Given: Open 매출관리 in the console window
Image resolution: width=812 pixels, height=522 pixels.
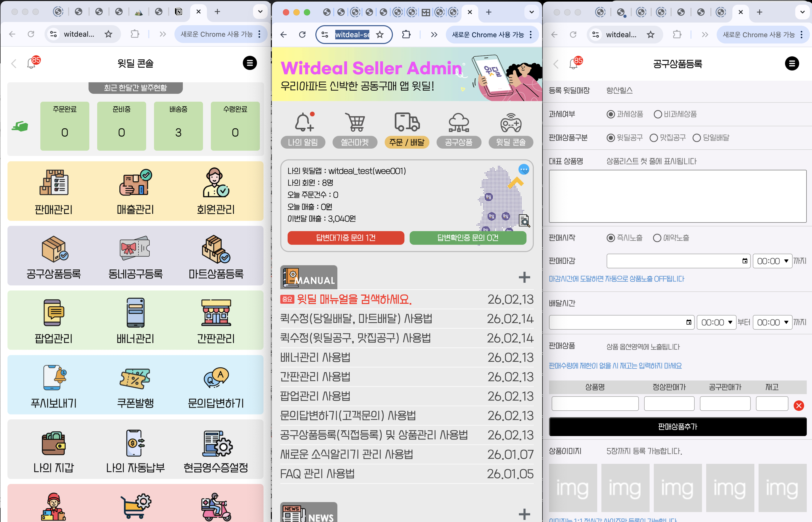Looking at the screenshot, I should [135, 192].
